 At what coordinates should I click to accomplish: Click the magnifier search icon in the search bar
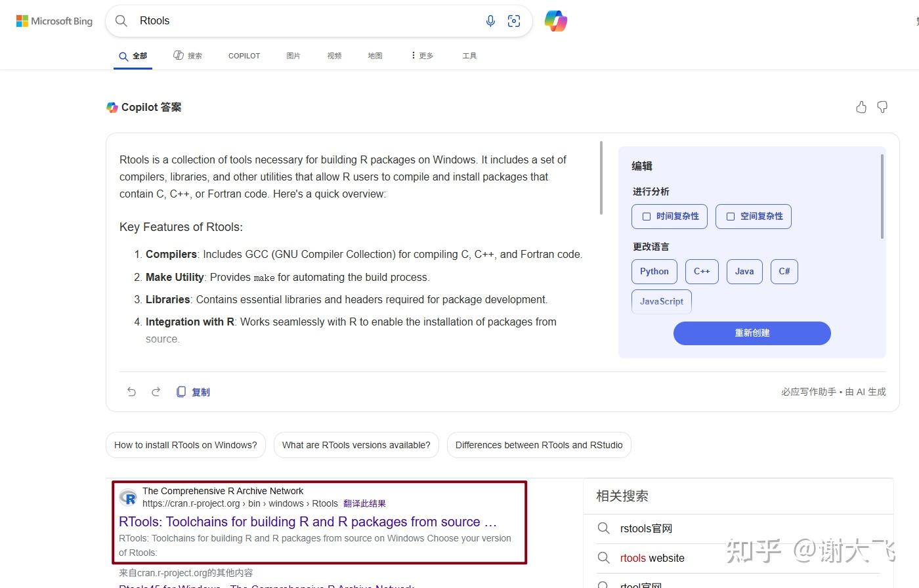tap(121, 20)
